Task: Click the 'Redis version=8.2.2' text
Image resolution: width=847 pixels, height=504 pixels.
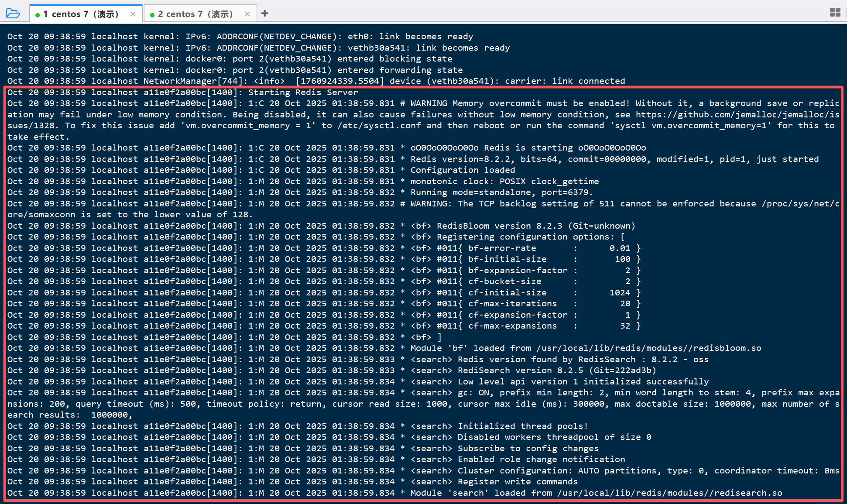Action: click(462, 159)
